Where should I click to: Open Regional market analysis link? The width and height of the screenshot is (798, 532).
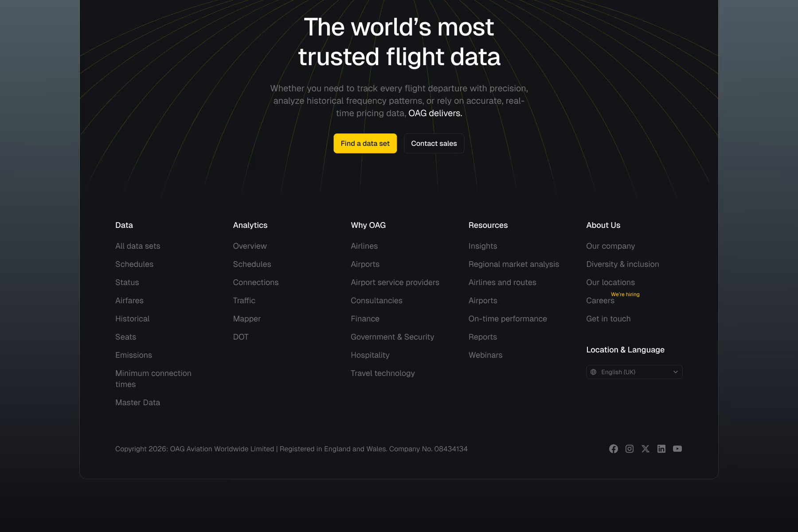coord(514,264)
